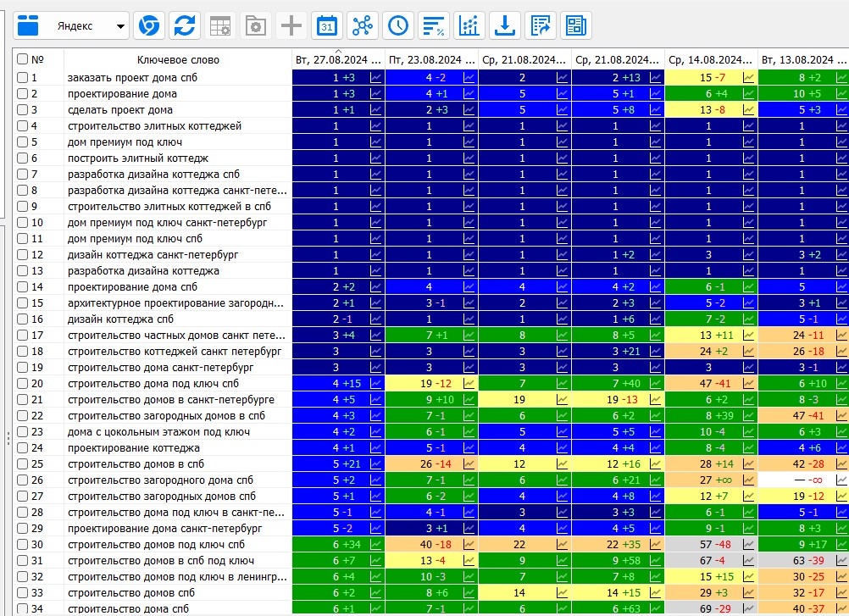Mark the checkbox for row 13
The height and width of the screenshot is (616, 849).
22,271
